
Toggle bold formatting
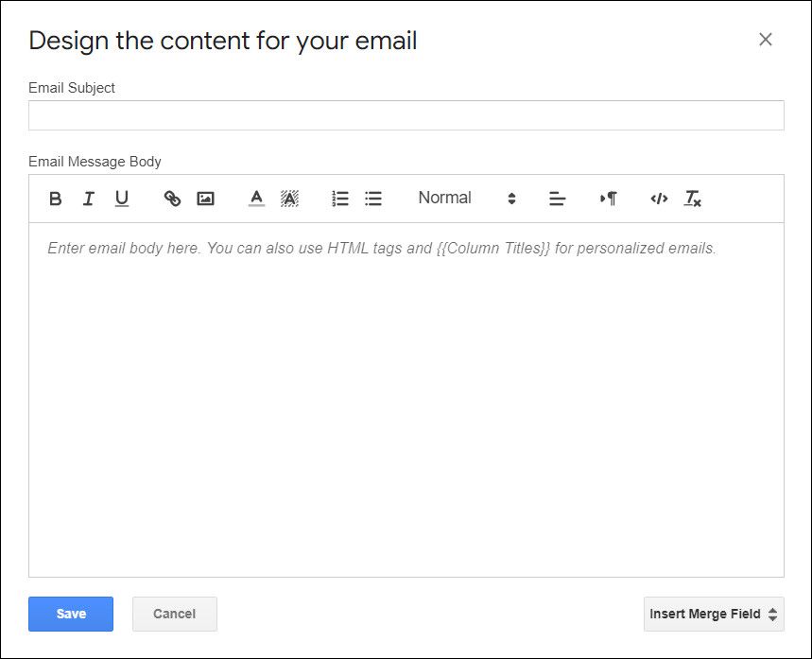56,199
